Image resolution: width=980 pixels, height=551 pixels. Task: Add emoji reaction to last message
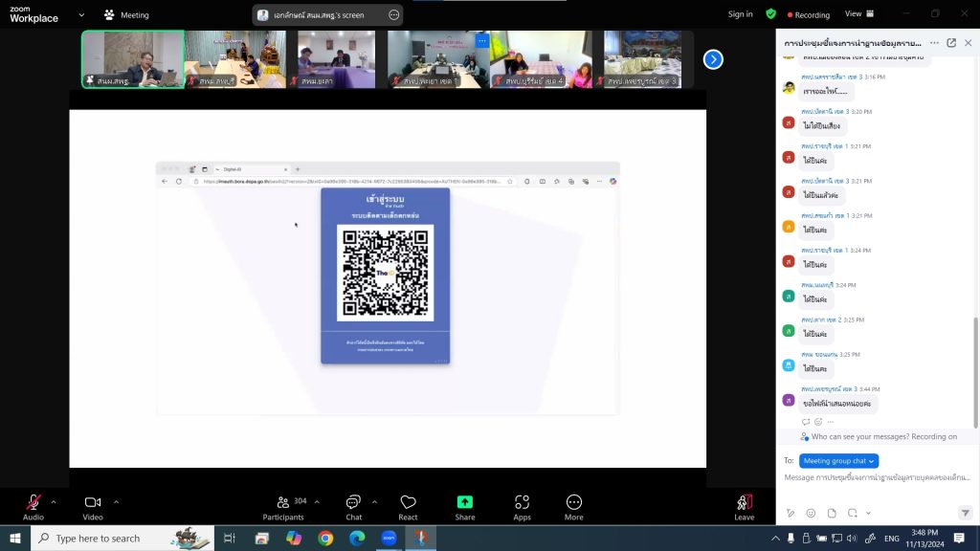click(818, 422)
